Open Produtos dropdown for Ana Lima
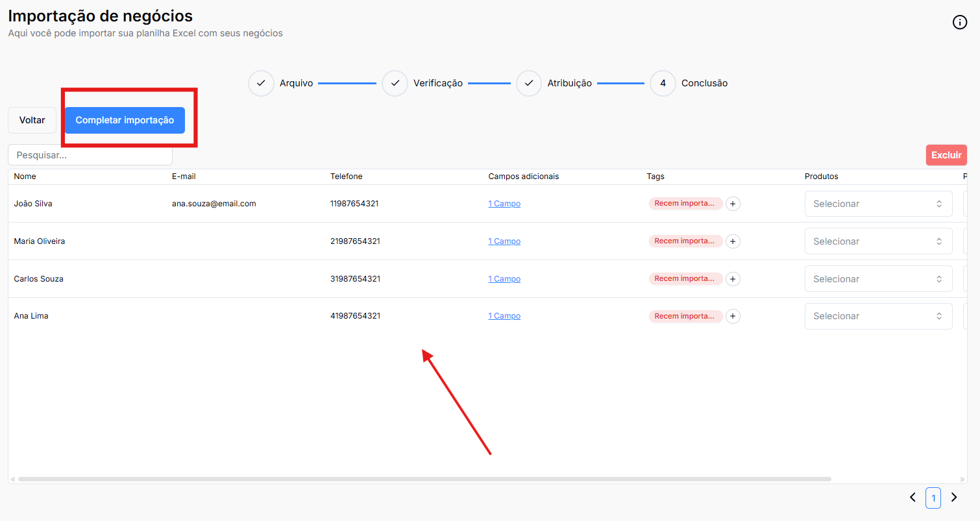Image resolution: width=980 pixels, height=521 pixels. [879, 316]
